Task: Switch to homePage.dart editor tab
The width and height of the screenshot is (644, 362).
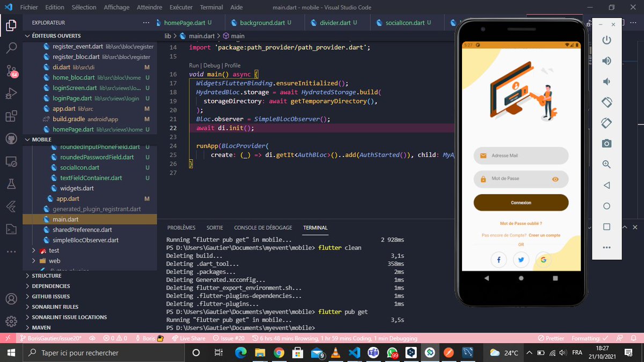Action: point(187,23)
